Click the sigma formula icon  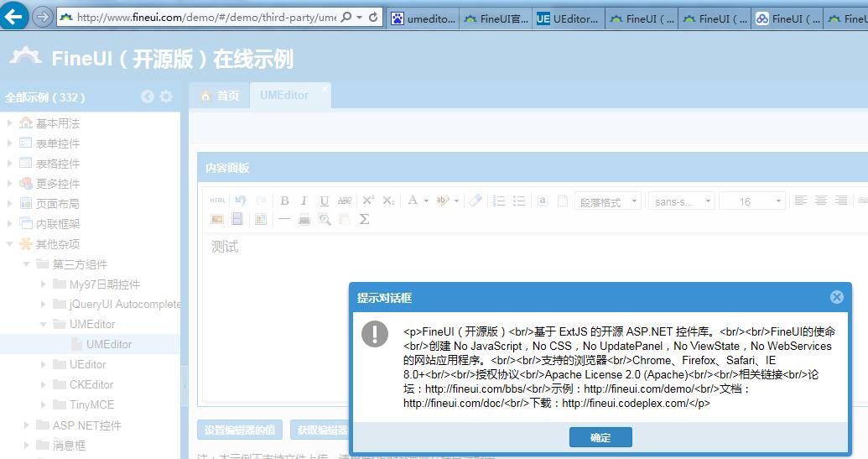click(x=364, y=219)
